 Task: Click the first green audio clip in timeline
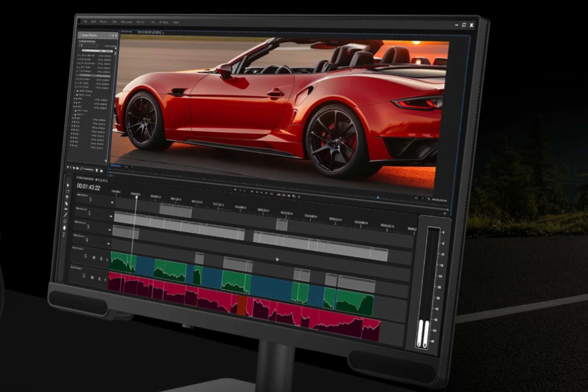click(x=123, y=262)
